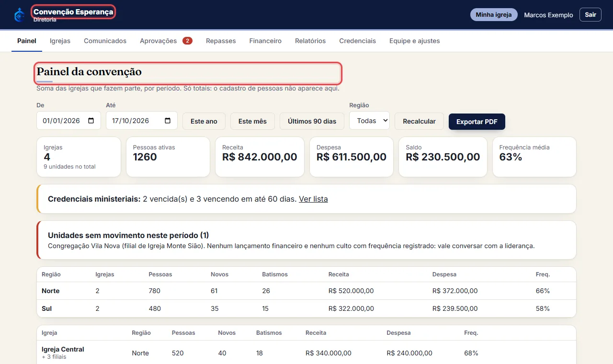This screenshot has width=613, height=364.
Task: Click the '+ 3 filiais' text under Igreja Central
Action: (x=54, y=357)
